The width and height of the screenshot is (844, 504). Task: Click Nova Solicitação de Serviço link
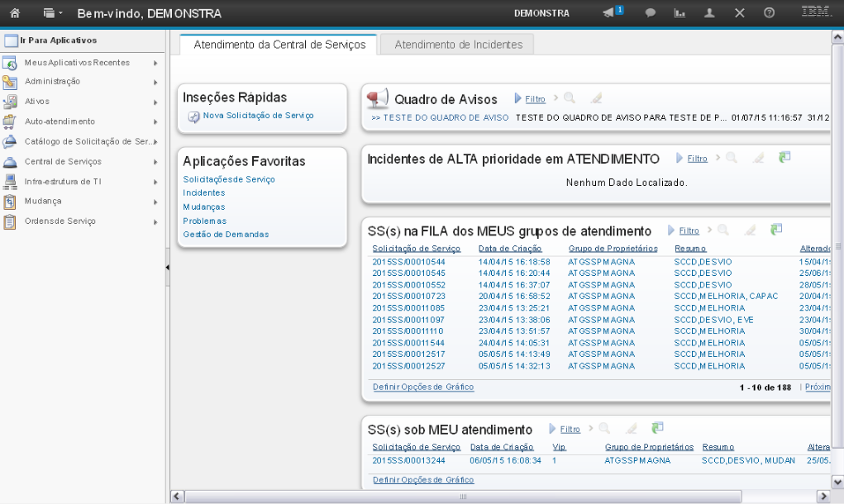[x=258, y=116]
